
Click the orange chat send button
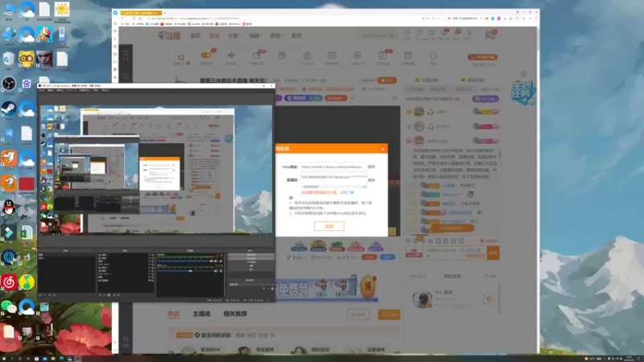click(493, 253)
